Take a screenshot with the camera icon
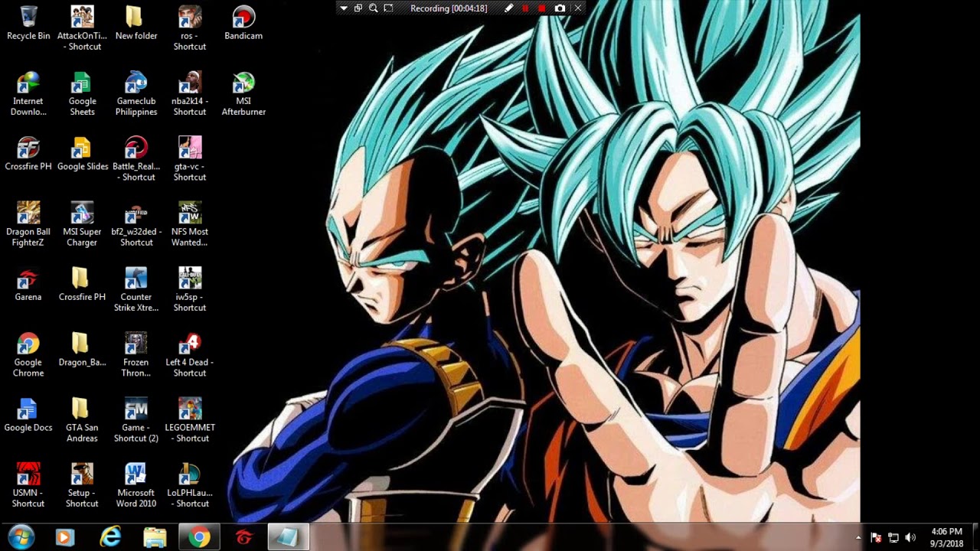Viewport: 980px width, 551px height. (560, 8)
